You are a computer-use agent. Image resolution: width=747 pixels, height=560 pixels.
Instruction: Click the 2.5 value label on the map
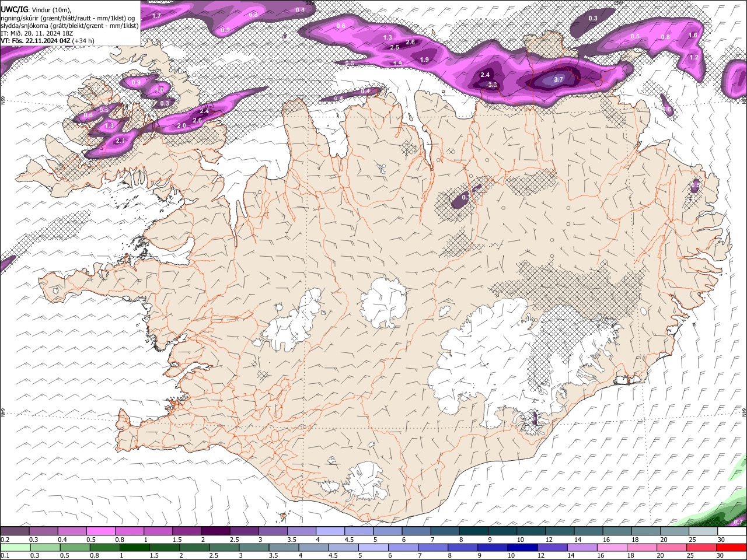(x=395, y=47)
